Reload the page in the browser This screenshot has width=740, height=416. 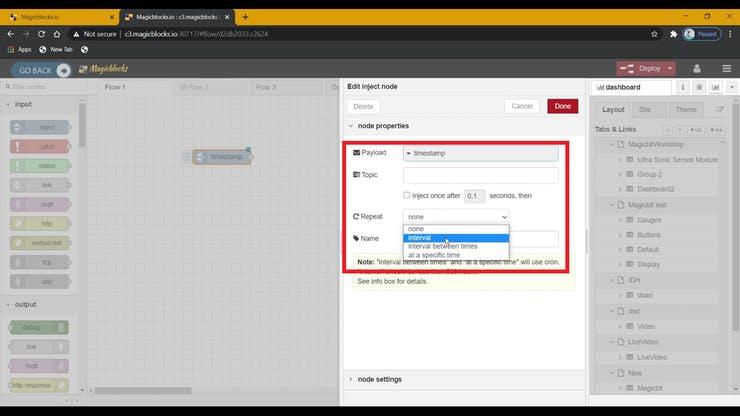pyautogui.click(x=48, y=33)
